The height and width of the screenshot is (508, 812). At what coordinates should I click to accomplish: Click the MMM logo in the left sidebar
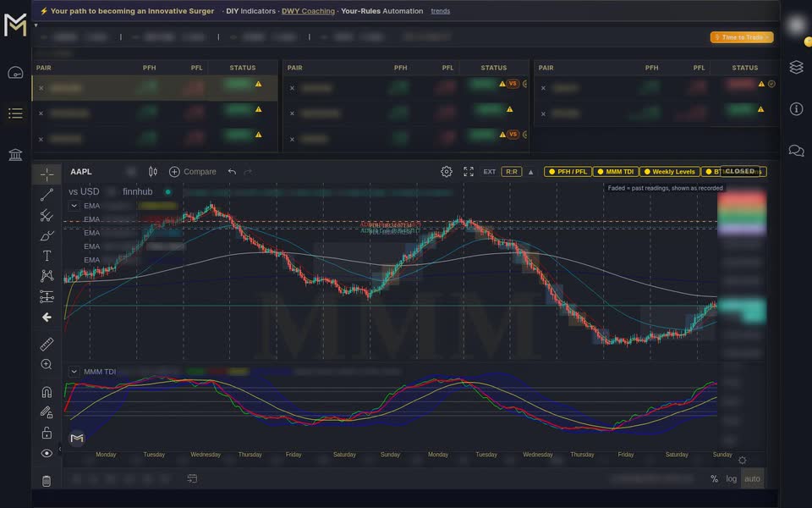tap(15, 25)
